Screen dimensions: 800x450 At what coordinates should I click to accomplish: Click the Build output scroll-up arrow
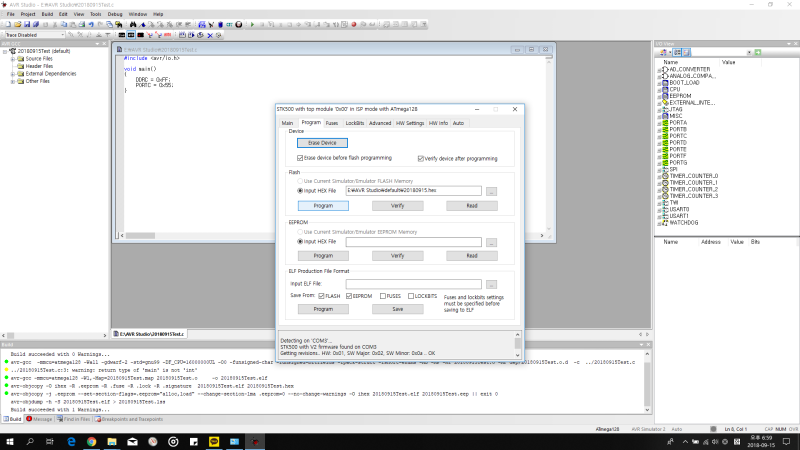[647, 354]
